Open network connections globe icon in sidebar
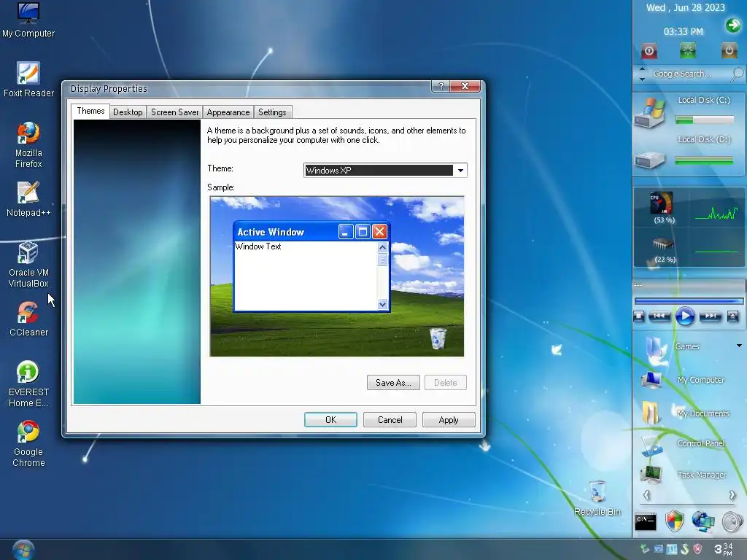Screen dimensions: 747x560 703,521
